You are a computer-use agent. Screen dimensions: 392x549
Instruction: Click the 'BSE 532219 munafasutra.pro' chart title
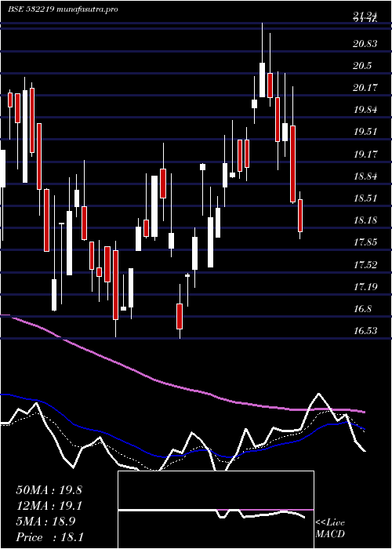(63, 9)
